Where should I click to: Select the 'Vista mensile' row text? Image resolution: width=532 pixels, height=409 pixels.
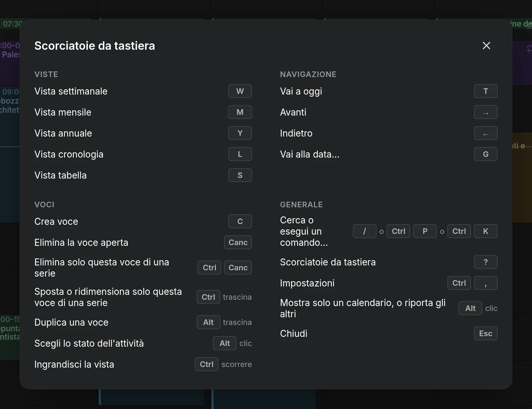pyautogui.click(x=63, y=112)
